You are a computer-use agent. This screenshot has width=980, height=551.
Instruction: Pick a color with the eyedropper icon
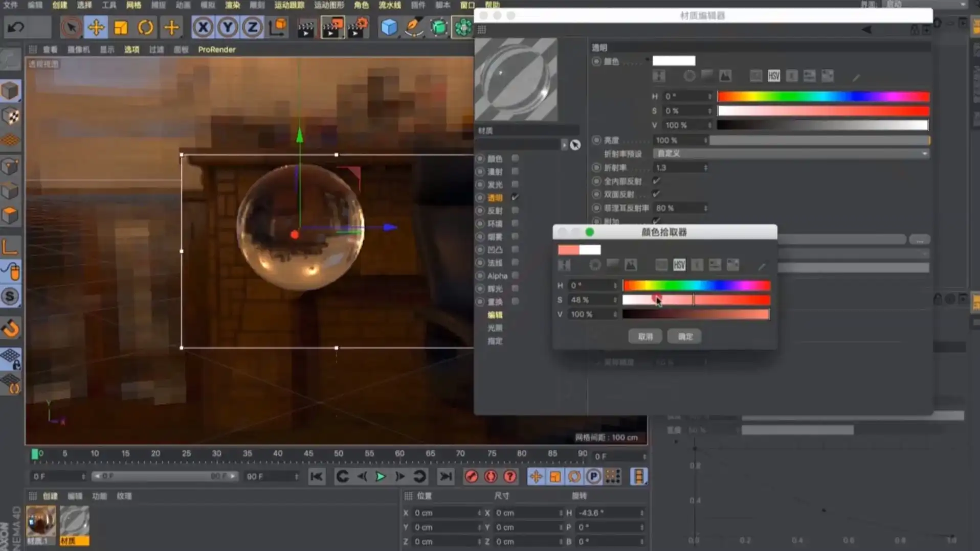[763, 265]
